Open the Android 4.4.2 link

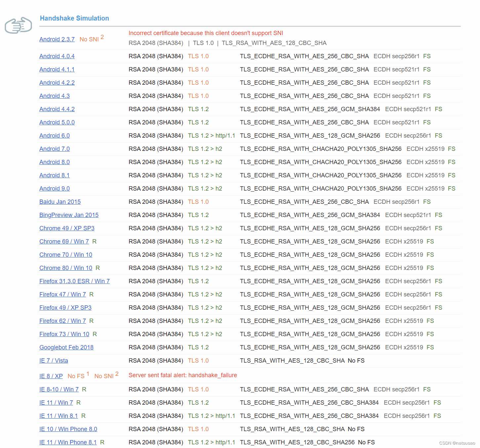pyautogui.click(x=57, y=109)
